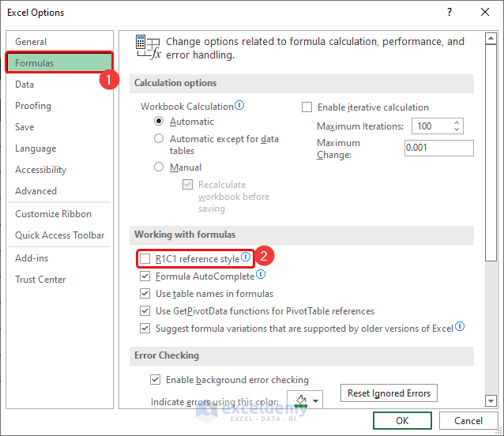504x436 pixels.
Task: Open the General options category
Action: pyautogui.click(x=60, y=41)
